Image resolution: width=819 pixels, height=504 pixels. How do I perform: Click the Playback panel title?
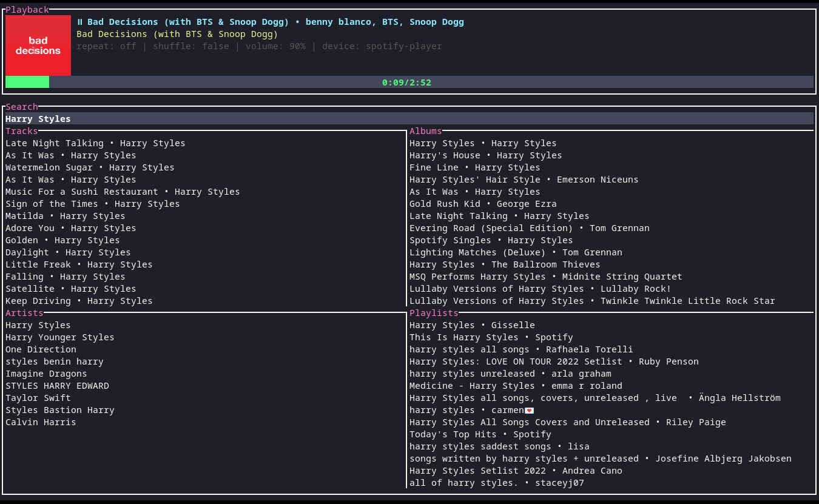27,10
